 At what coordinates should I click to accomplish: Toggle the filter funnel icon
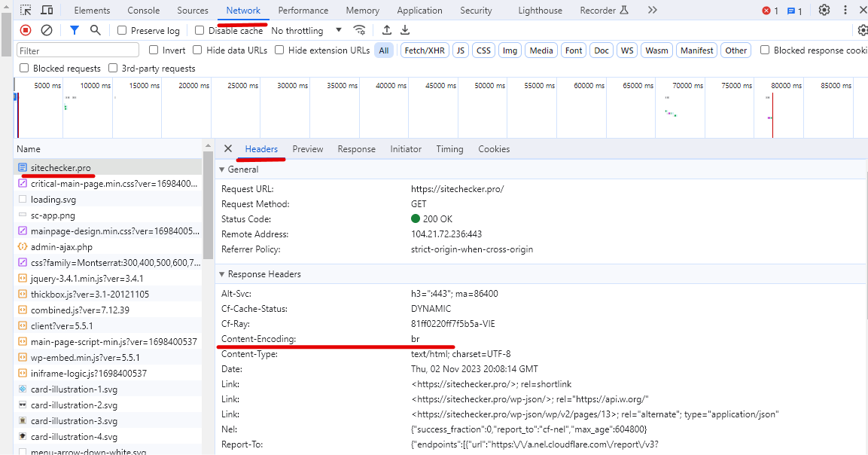coord(75,30)
